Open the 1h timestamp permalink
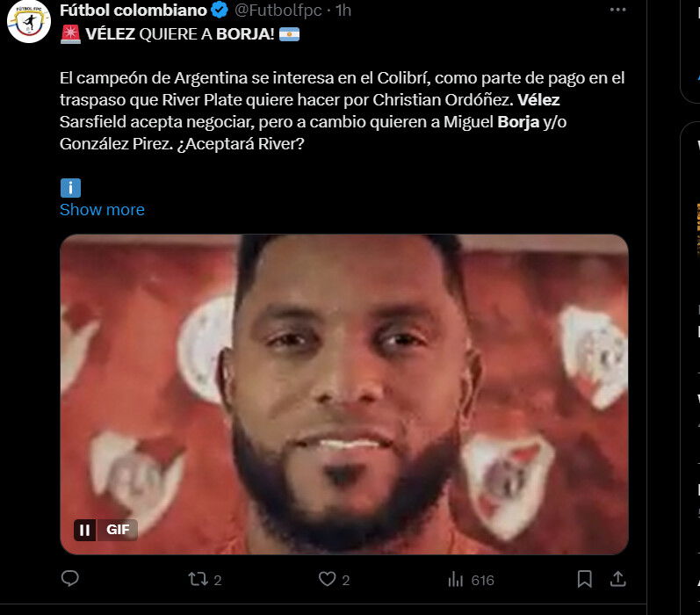 click(x=343, y=11)
